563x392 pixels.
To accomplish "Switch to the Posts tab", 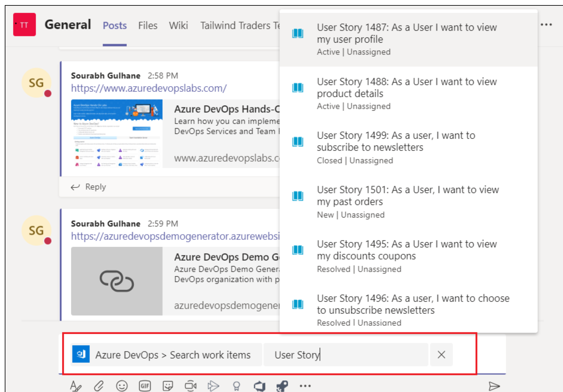I will tap(115, 25).
